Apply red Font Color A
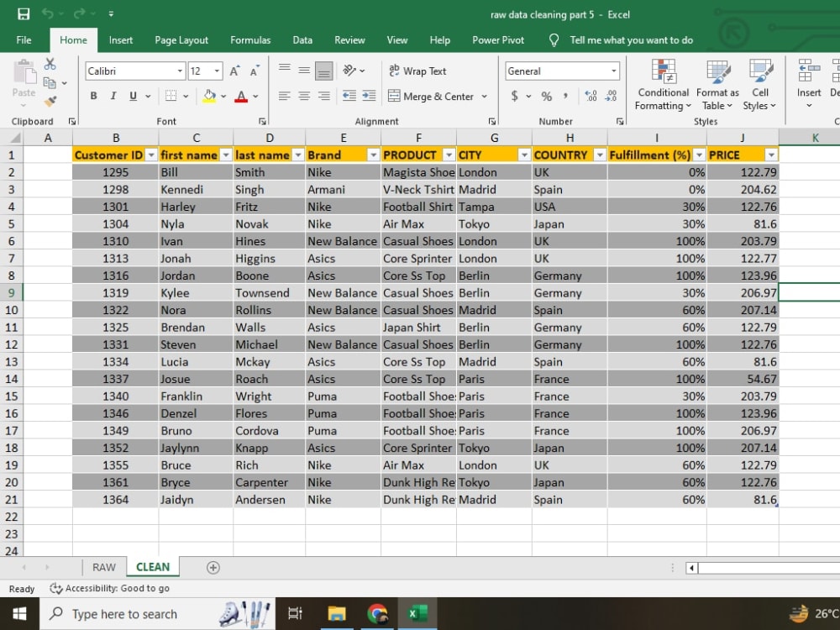The image size is (840, 630). click(241, 97)
